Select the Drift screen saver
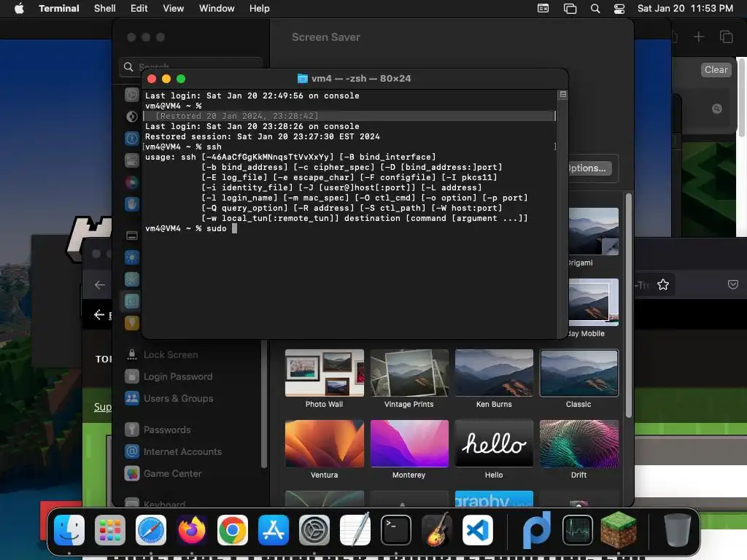Image resolution: width=747 pixels, height=560 pixels. click(578, 444)
